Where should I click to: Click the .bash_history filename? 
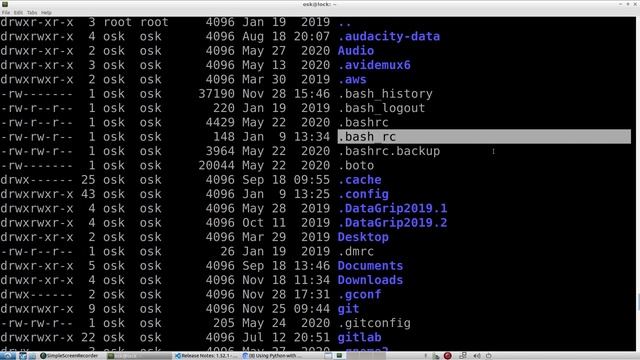pos(385,94)
